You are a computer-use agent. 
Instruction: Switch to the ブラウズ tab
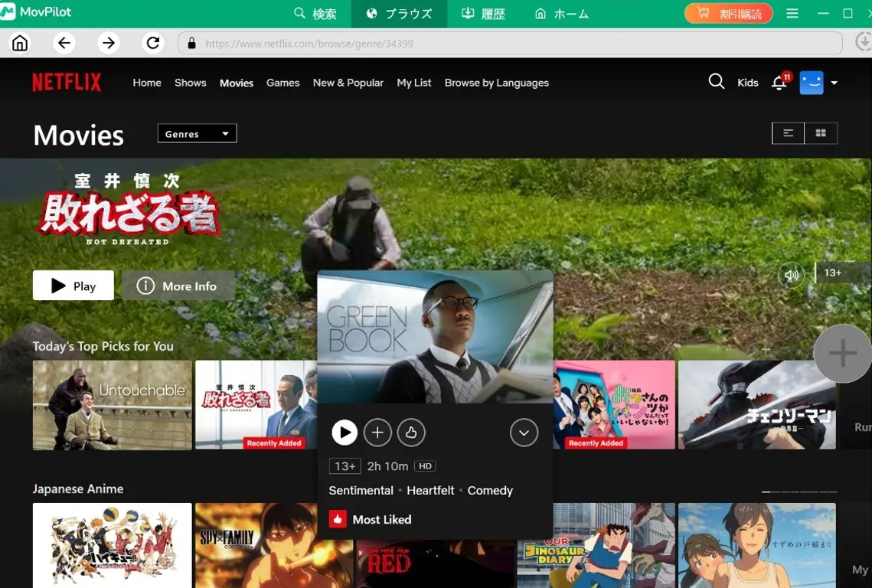point(400,14)
